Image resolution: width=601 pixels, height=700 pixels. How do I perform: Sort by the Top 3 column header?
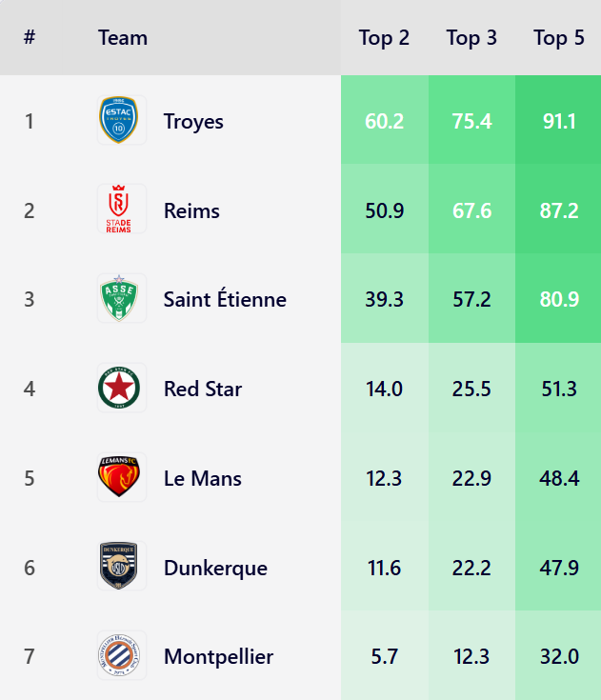click(471, 38)
